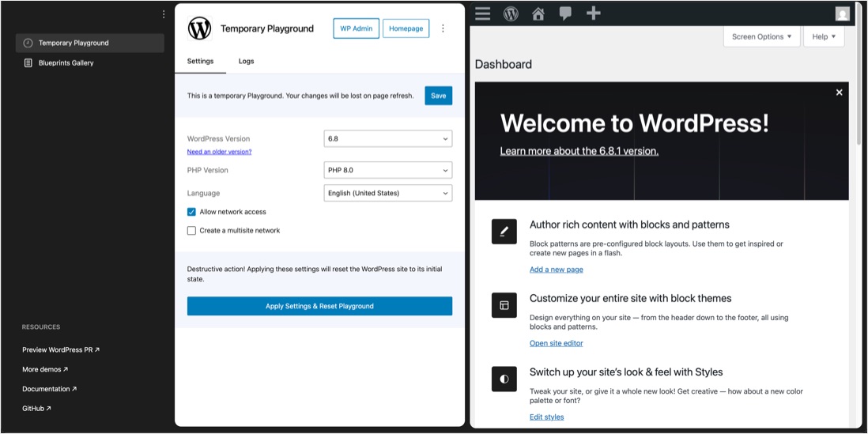Enable Create a multisite network checkbox
The image size is (868, 434).
click(x=191, y=231)
